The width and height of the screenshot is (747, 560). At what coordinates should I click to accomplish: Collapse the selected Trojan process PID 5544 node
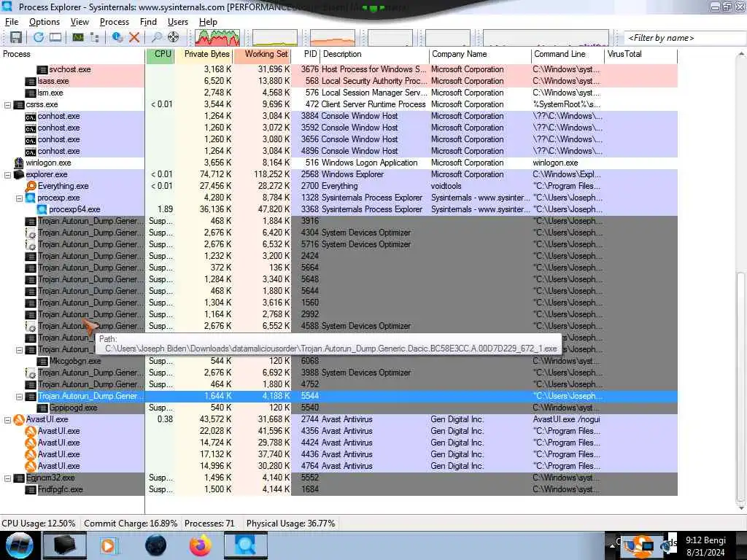coord(19,396)
